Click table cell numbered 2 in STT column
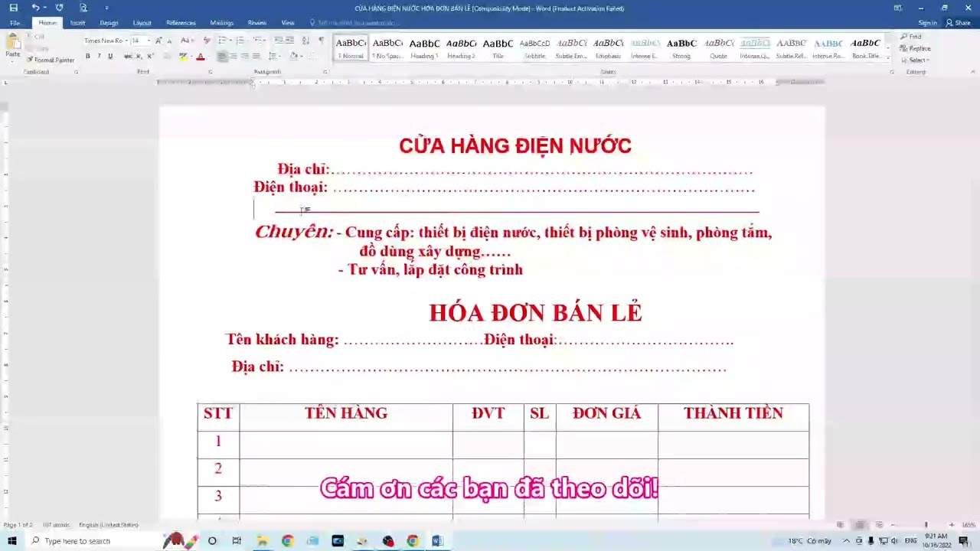 pyautogui.click(x=218, y=468)
